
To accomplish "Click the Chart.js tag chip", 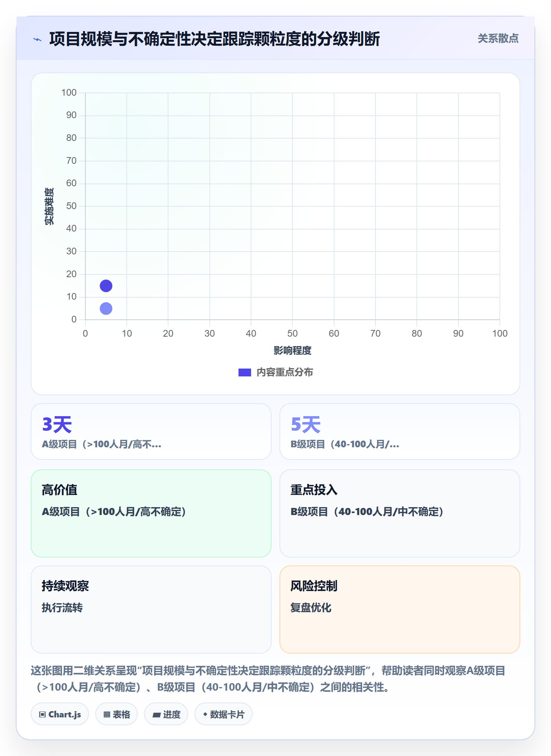I will [60, 714].
